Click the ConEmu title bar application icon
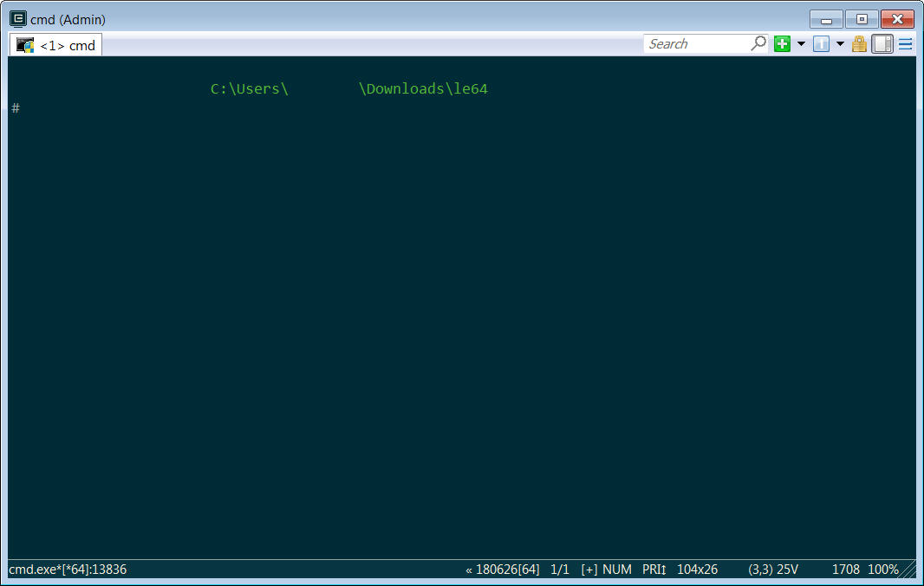The width and height of the screenshot is (924, 586). [17, 19]
